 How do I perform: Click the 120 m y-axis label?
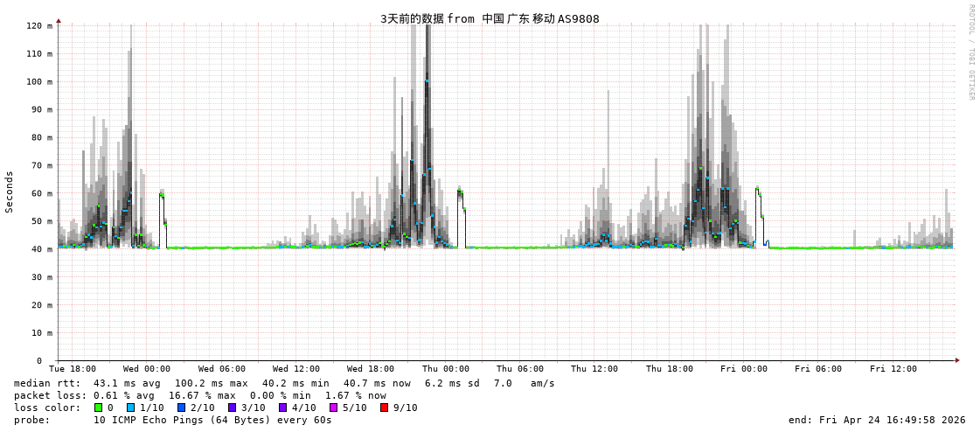coord(38,26)
